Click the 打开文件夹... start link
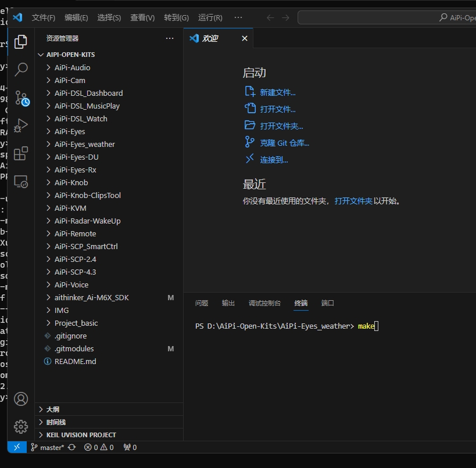This screenshot has height=468, width=476. (x=274, y=125)
